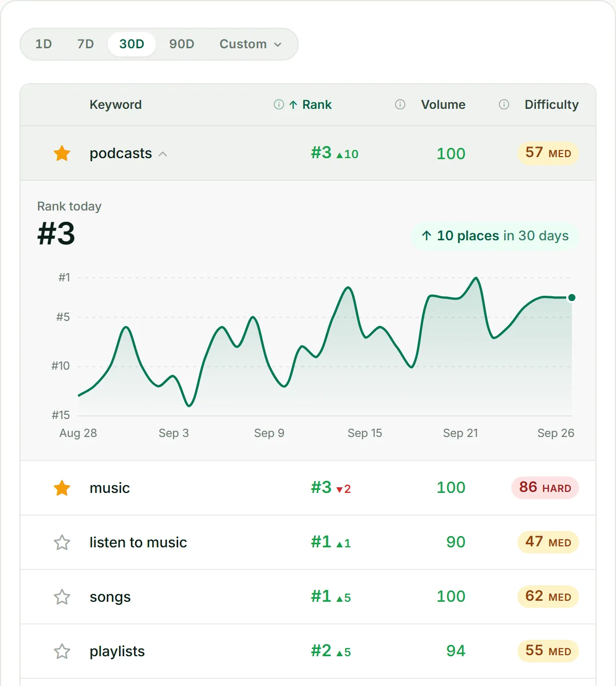Click the ascending sort arrow on Rank
The height and width of the screenshot is (686, 616).
[293, 105]
